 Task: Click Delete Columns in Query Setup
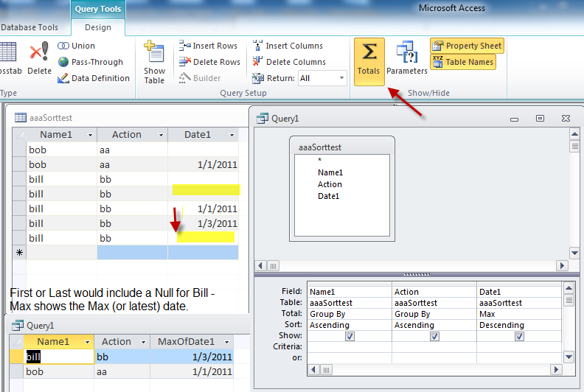tap(289, 62)
